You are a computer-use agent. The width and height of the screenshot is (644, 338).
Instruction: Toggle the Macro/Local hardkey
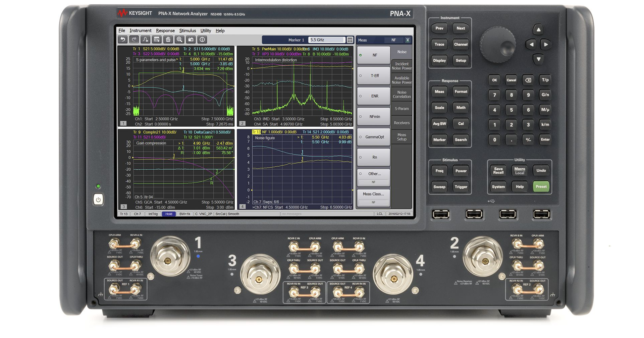[x=520, y=171]
